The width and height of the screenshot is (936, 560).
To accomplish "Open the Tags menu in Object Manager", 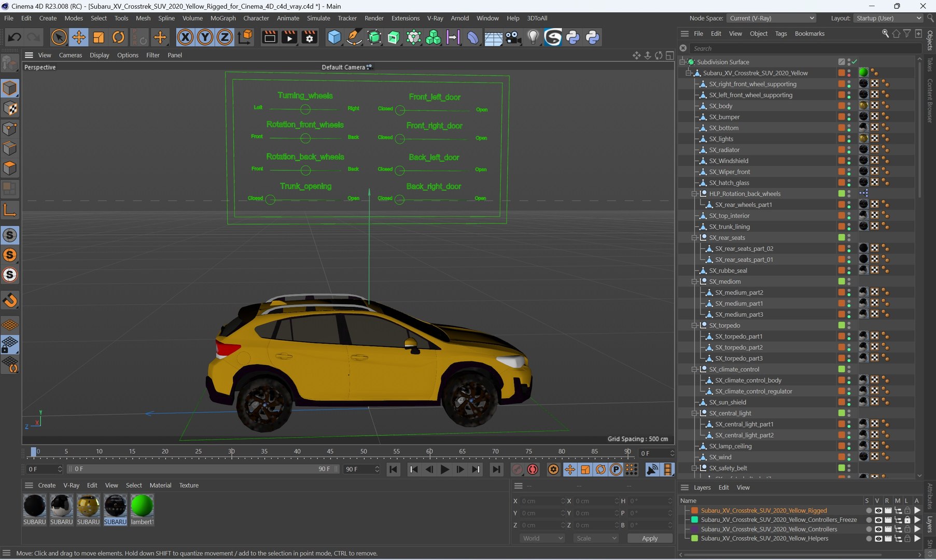I will point(781,34).
